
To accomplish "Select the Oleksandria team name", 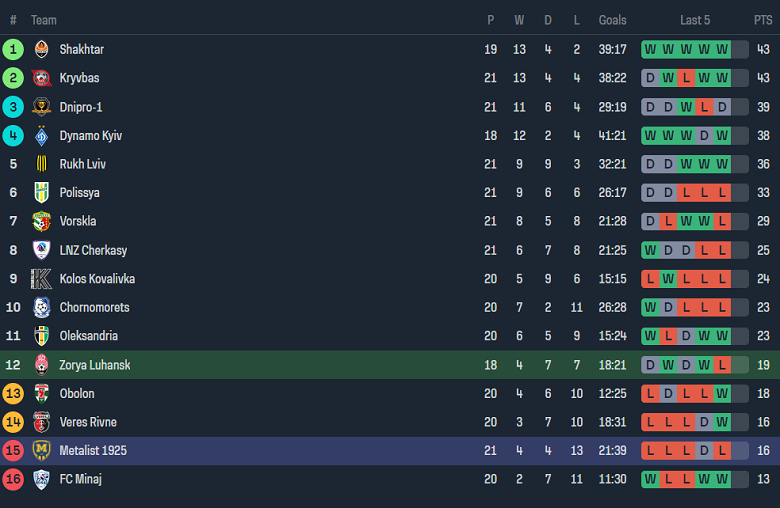I will (88, 336).
